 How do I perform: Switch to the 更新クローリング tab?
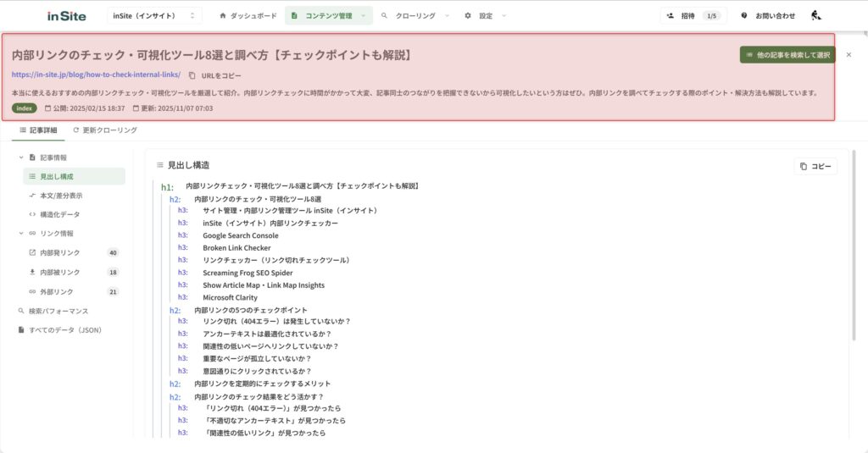pos(105,130)
